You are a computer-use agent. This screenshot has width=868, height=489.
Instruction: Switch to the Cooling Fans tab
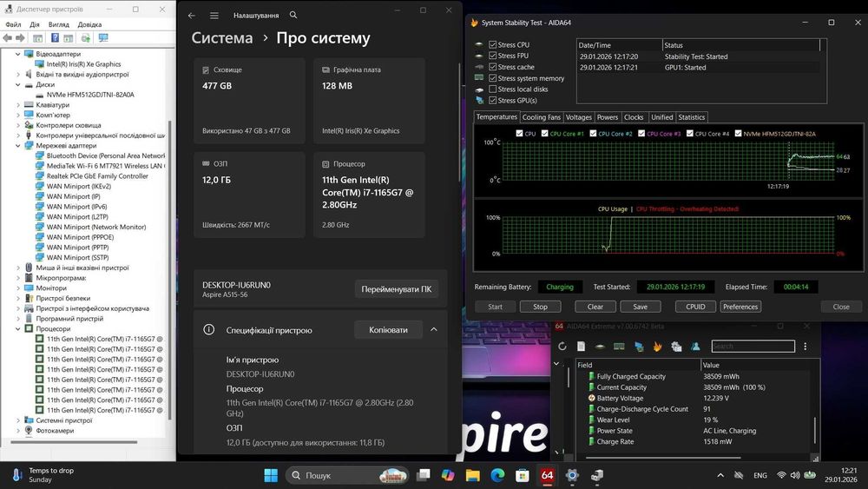tap(542, 117)
